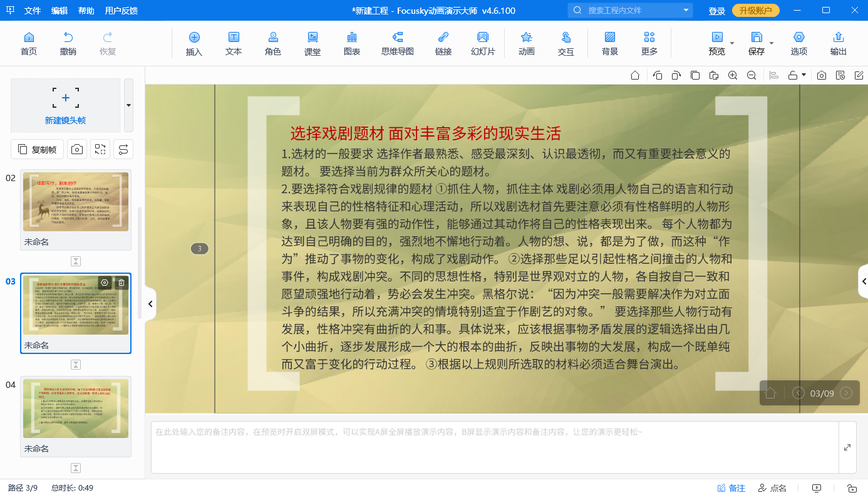868x495 pixels.
Task: Open the history clock panel icon
Action: (x=840, y=75)
